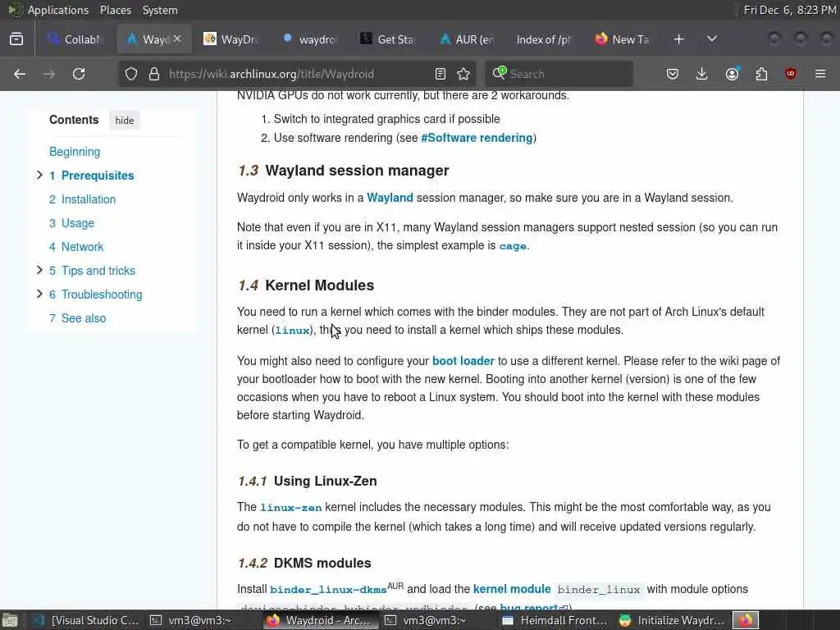
Task: Go back to previous page
Action: 20,74
